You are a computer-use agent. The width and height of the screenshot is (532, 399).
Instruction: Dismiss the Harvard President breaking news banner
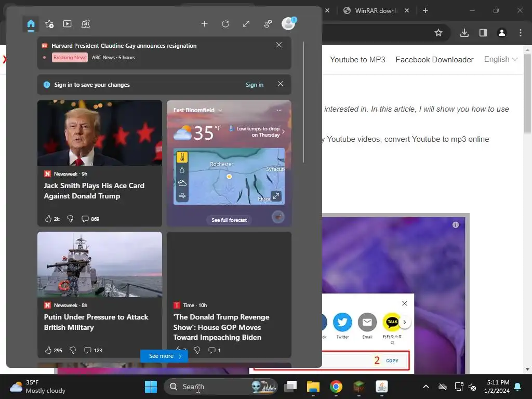(x=279, y=45)
